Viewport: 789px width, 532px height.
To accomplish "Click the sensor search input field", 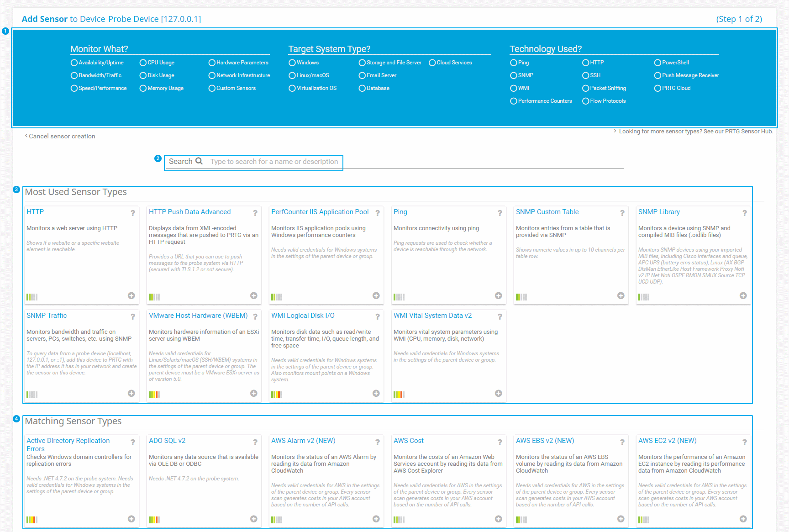I will point(274,162).
